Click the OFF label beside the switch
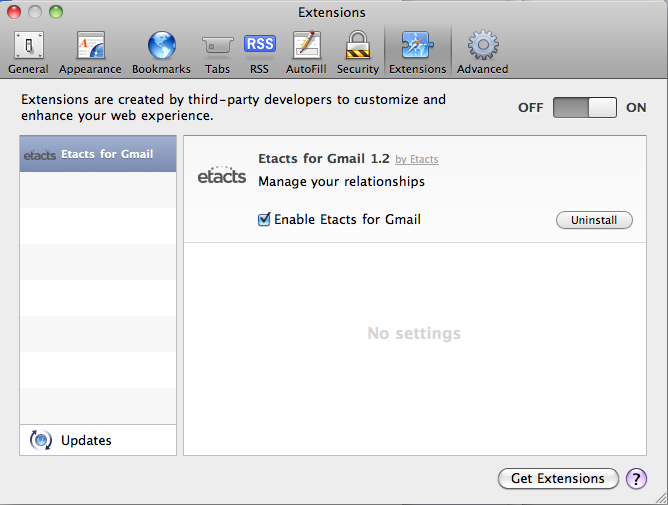 pyautogui.click(x=530, y=107)
